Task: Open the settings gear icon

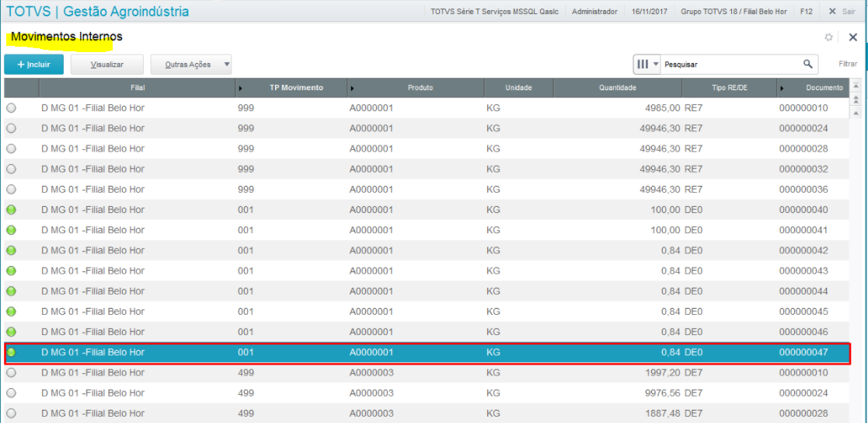Action: (828, 37)
